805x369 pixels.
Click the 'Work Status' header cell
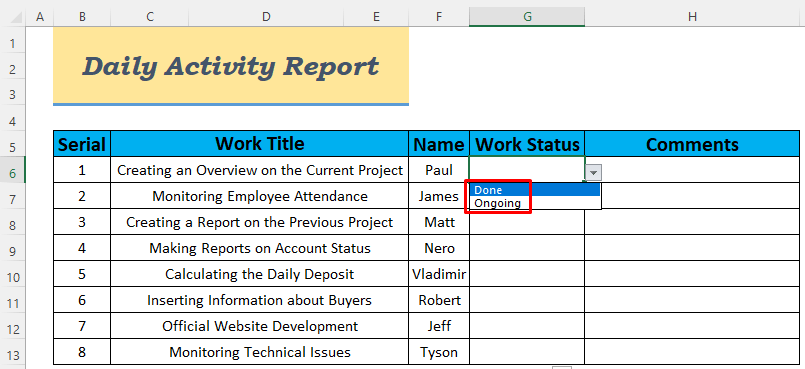point(527,144)
